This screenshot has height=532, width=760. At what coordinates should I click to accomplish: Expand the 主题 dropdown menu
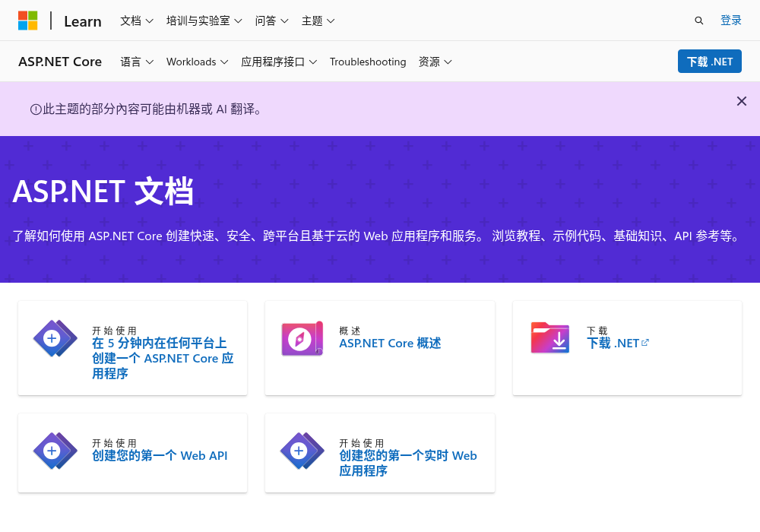click(x=318, y=21)
